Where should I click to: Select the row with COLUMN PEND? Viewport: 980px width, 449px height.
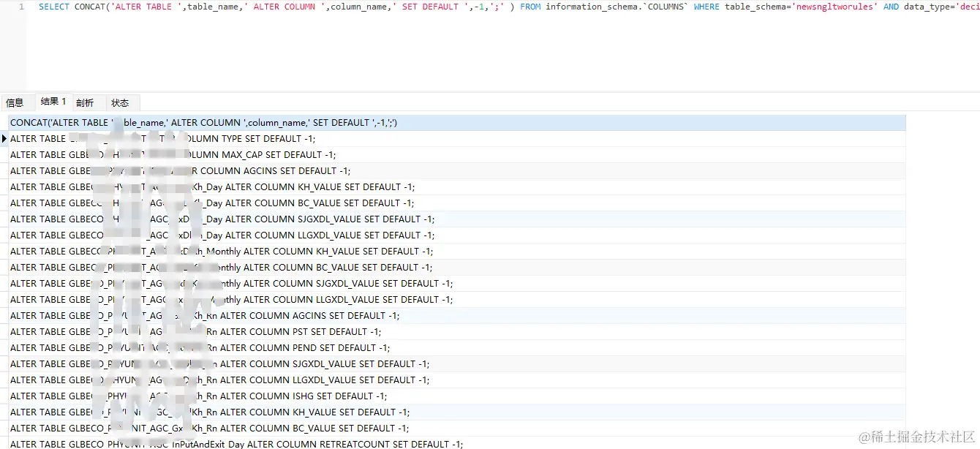coord(457,348)
